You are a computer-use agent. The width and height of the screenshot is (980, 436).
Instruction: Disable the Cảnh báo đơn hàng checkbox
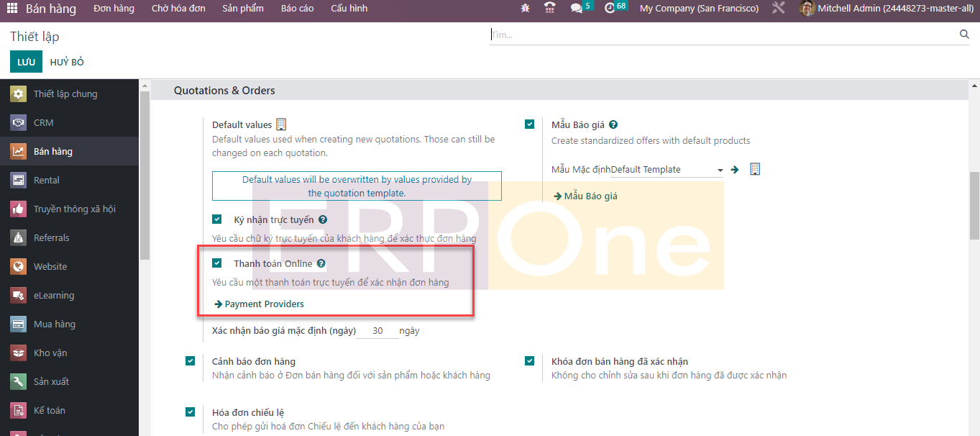190,361
